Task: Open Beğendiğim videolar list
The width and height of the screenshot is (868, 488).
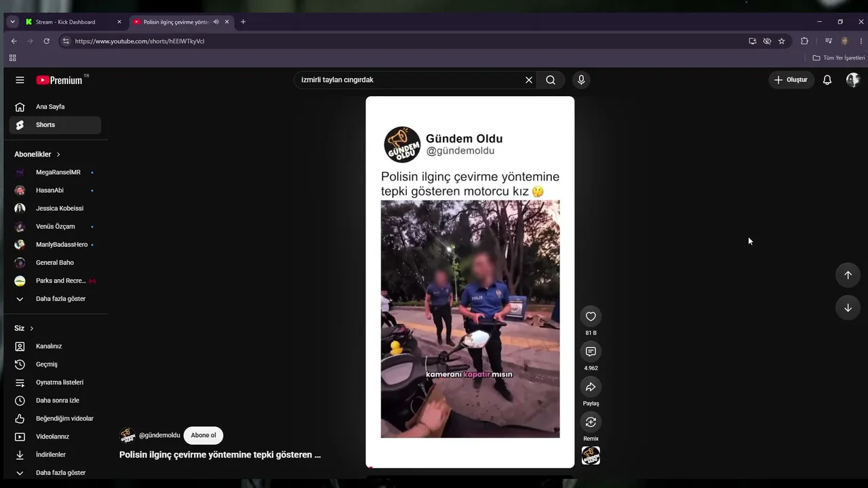Action: [55, 419]
